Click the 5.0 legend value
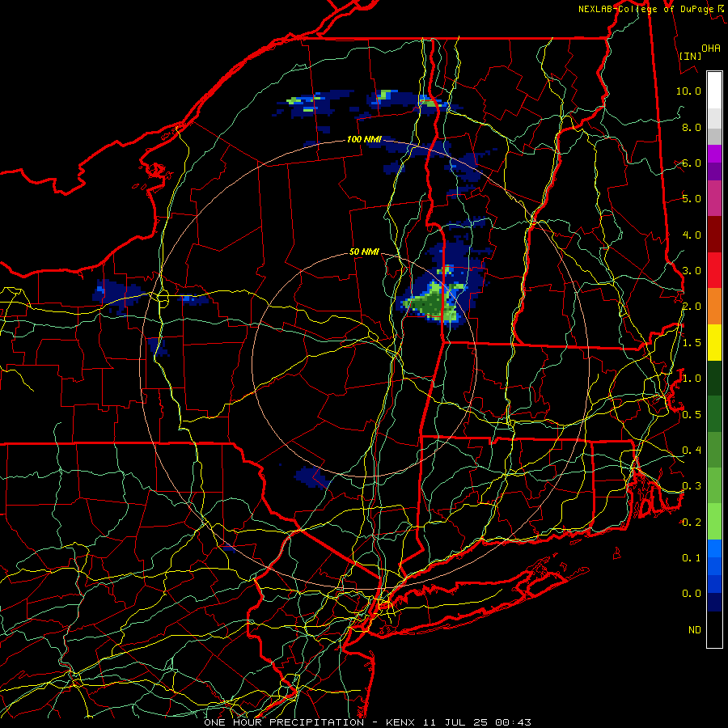 tap(692, 199)
